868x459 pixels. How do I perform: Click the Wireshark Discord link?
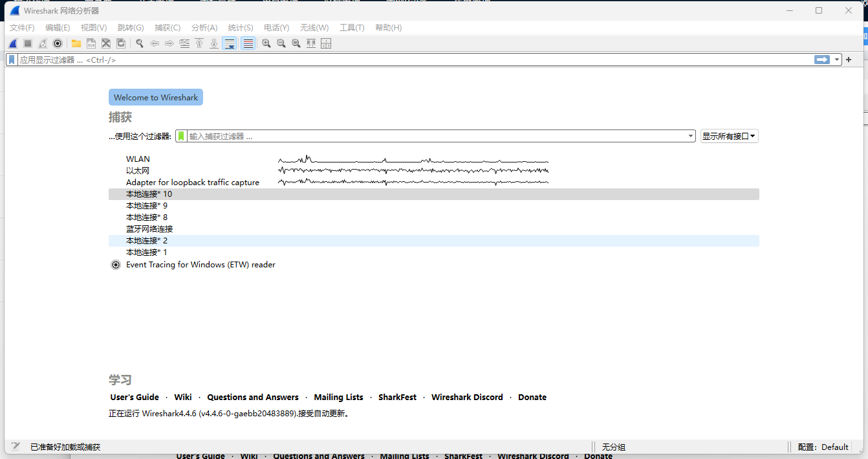(467, 397)
